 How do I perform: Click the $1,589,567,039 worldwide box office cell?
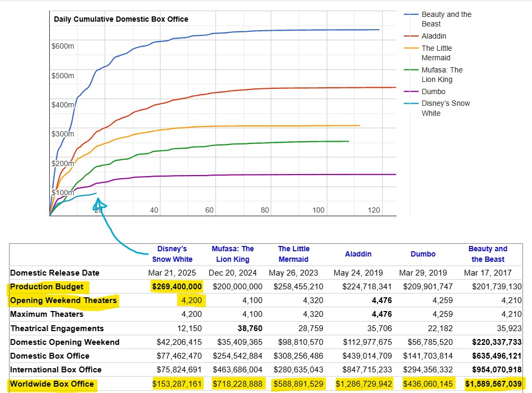pos(493,383)
